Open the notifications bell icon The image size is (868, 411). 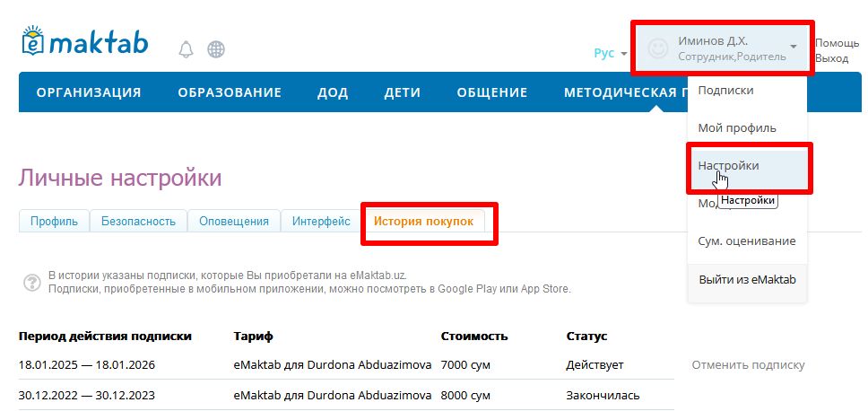point(186,49)
